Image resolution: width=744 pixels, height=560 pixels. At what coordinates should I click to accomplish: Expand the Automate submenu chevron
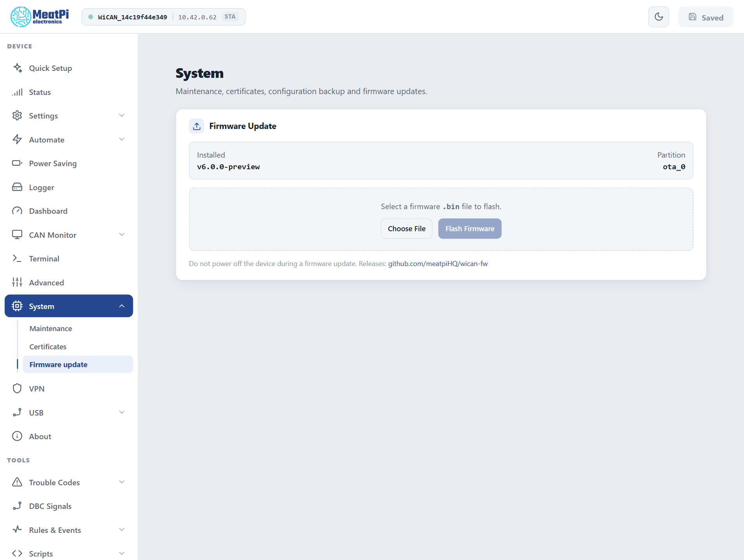click(x=122, y=139)
